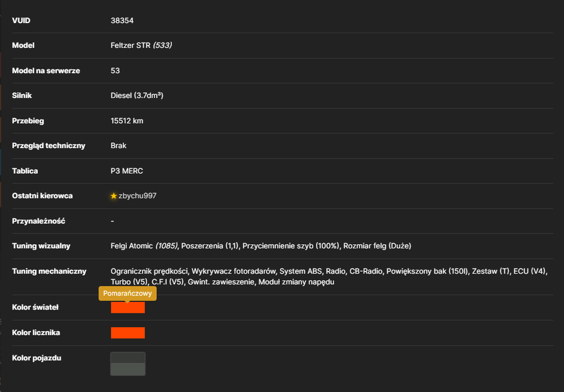Click the Przegląd techniczny Brak value
Screen dimensions: 564x392
118,146
